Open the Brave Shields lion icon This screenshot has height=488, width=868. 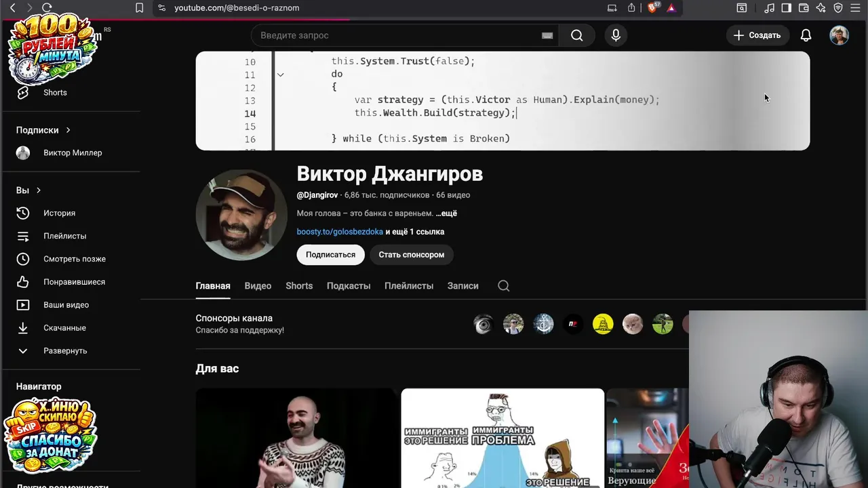click(653, 8)
